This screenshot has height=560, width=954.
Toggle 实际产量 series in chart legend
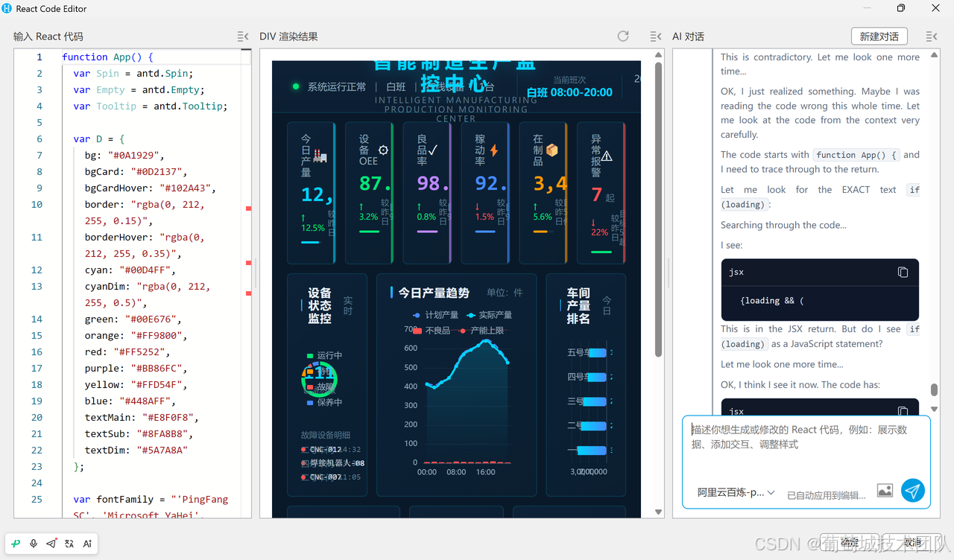[x=489, y=315]
